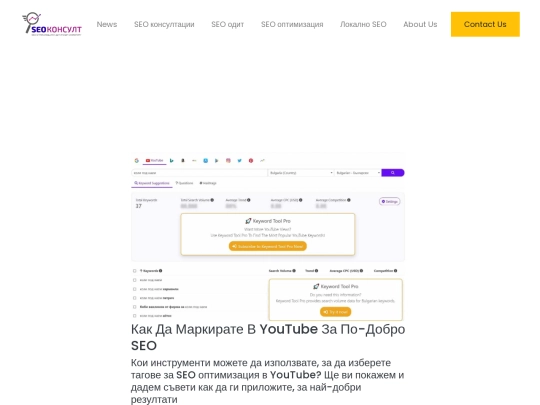
Task: Open the About Us page
Action: [x=420, y=24]
